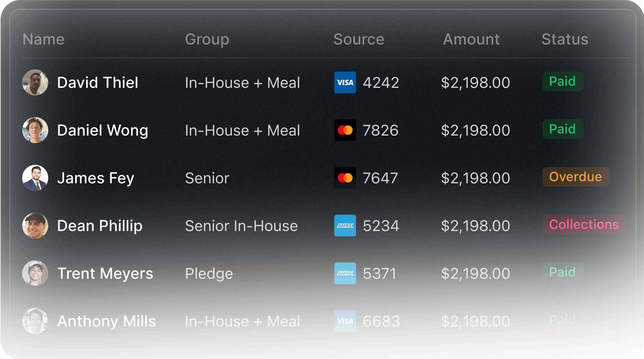Click the Group column header

pos(207,39)
